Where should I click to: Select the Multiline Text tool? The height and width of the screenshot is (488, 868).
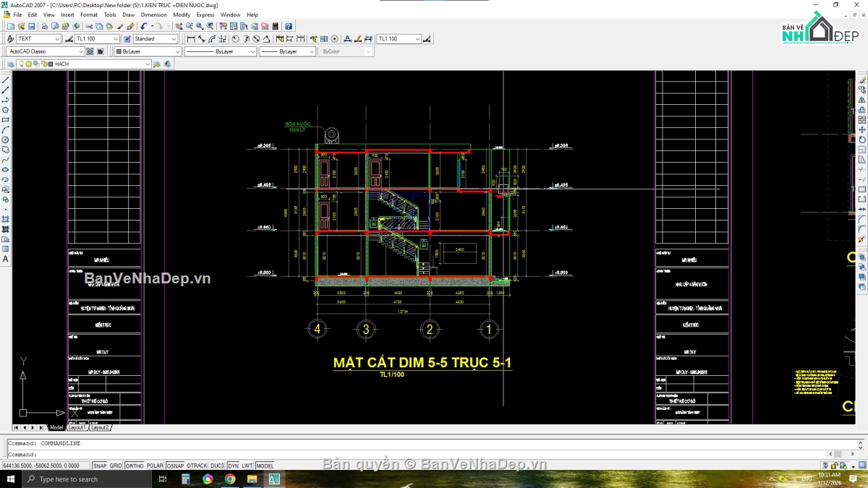click(6, 259)
